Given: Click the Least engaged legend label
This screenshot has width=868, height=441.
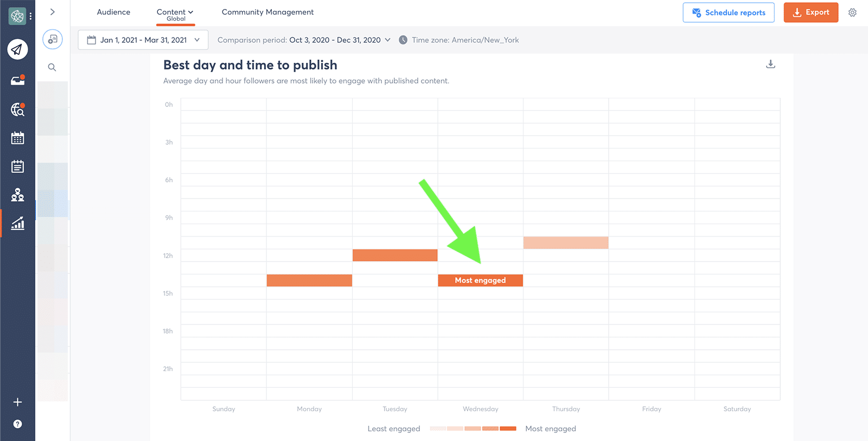Looking at the screenshot, I should coord(394,429).
